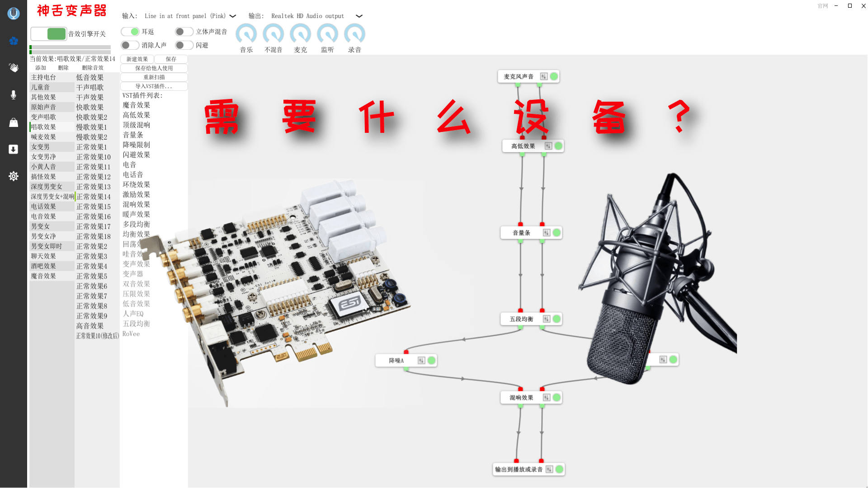This screenshot has height=488, width=868.
Task: Toggle green enable dot on 输出到播放或录音 node
Action: coord(559,469)
